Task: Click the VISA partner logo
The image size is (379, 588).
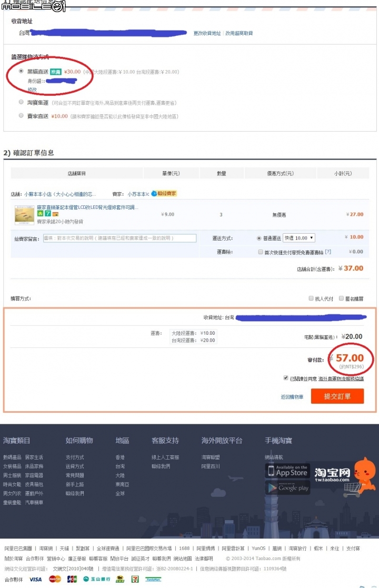Action: pos(36,580)
